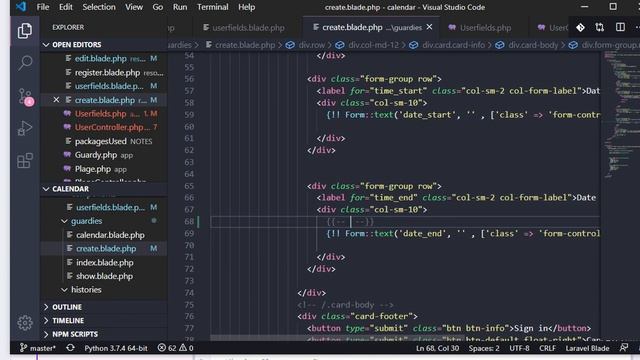Open the Explorer view in activity bar

(25, 31)
